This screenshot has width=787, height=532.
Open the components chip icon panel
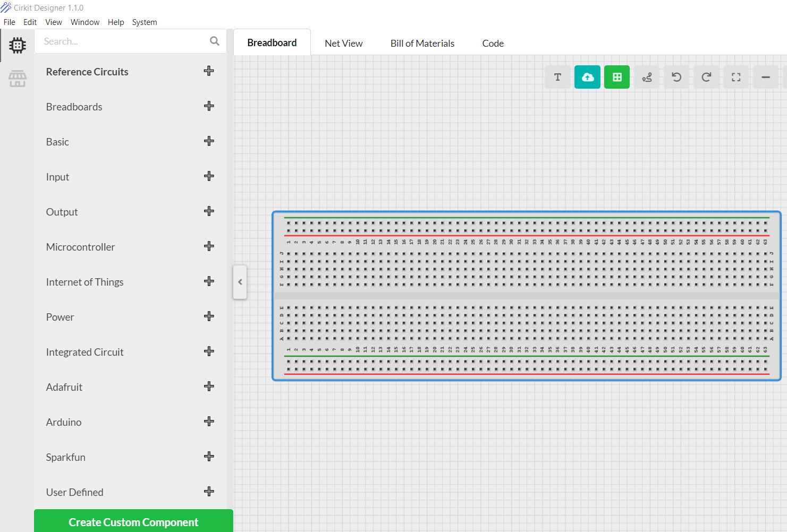tap(17, 46)
